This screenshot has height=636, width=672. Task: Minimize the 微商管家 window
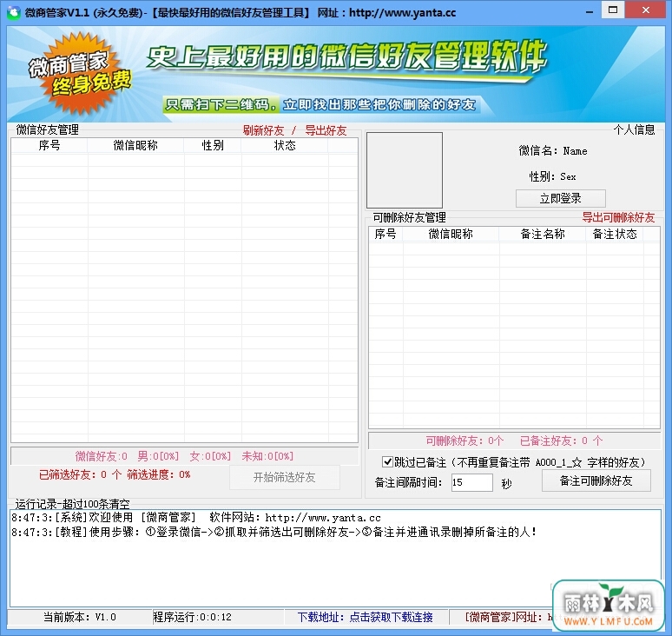point(590,10)
